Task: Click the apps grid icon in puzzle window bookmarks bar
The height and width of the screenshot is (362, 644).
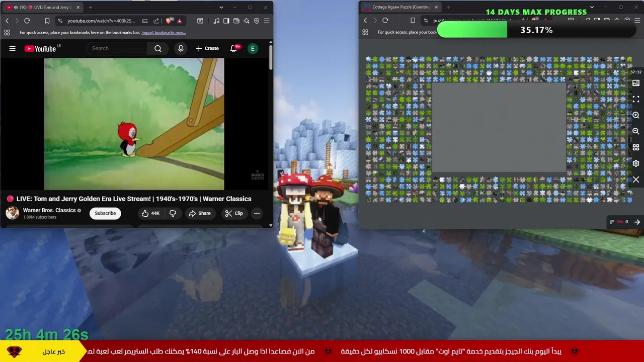Action: pyautogui.click(x=365, y=32)
